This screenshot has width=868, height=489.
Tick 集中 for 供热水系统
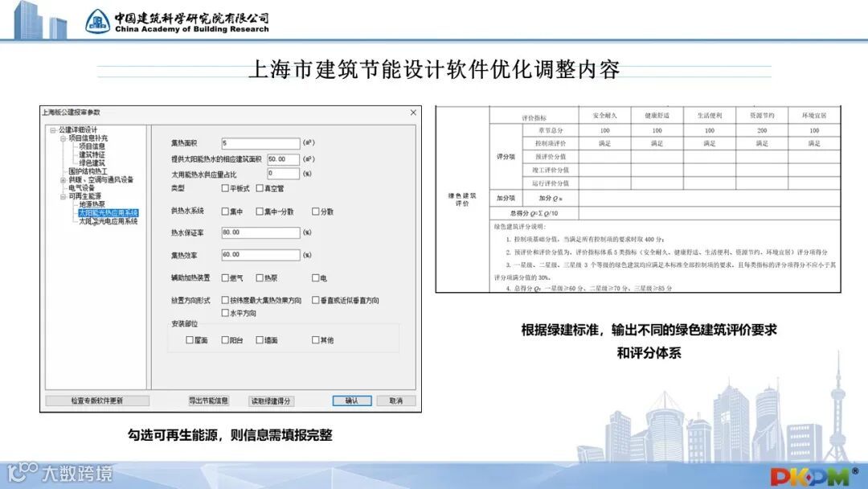pos(225,212)
